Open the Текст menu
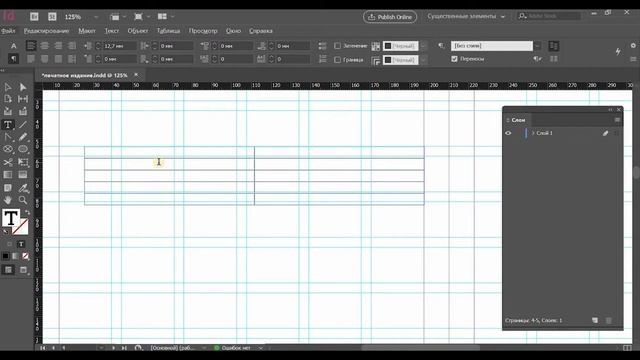The height and width of the screenshot is (360, 640). click(111, 31)
